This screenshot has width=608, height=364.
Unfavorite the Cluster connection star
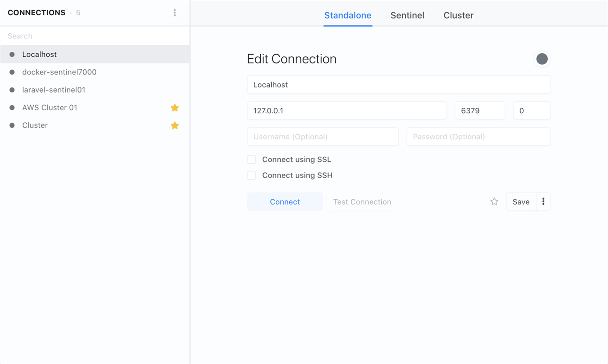pos(174,125)
